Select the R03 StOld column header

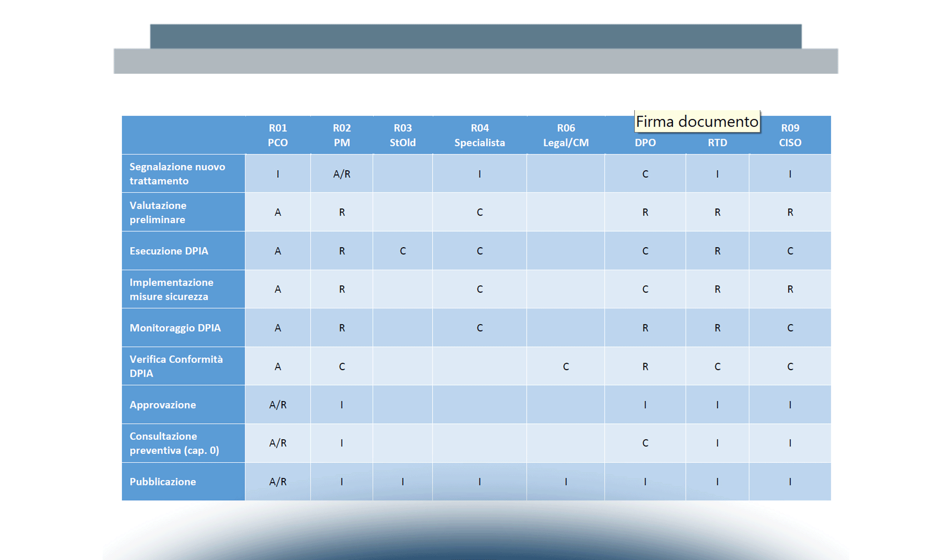pyautogui.click(x=402, y=135)
